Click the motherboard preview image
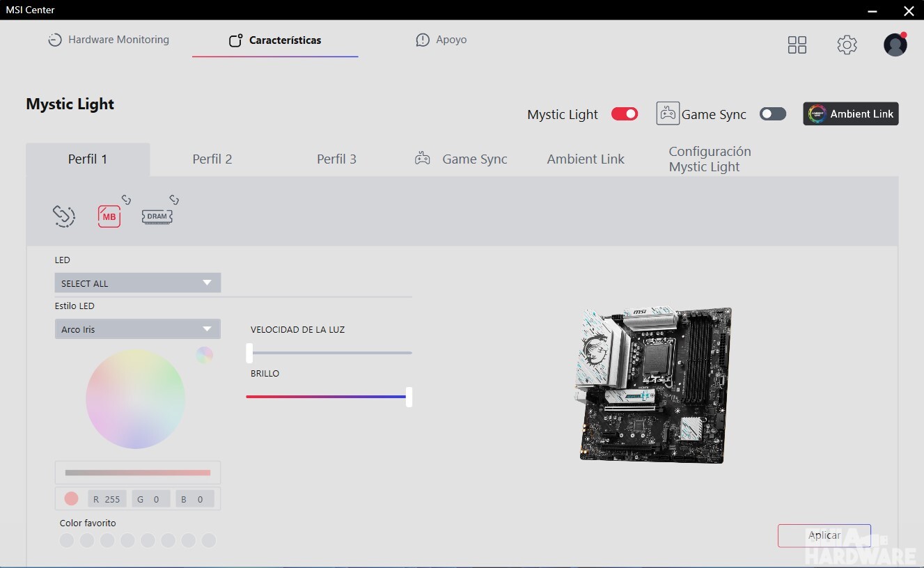Screen dimensions: 924x568 652,384
